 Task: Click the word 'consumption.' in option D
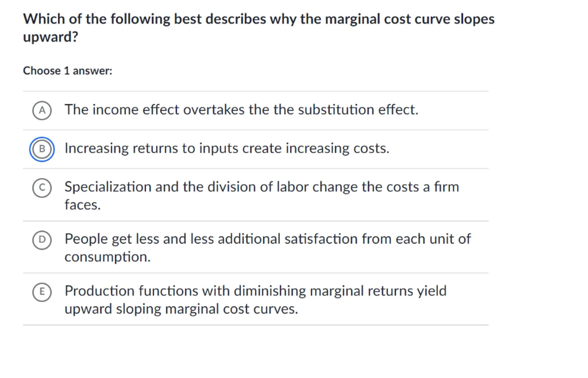pyautogui.click(x=107, y=257)
